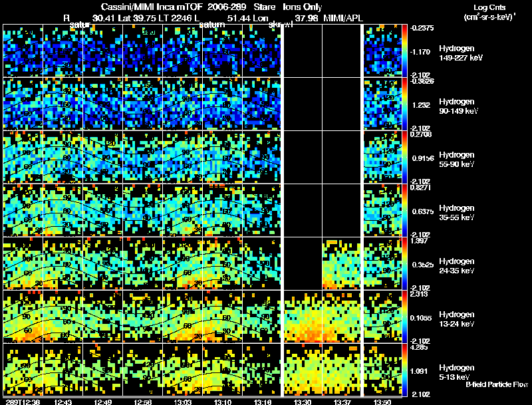Click the MIMI/APL credit label
Screen dimensions: 532x405
[342, 18]
